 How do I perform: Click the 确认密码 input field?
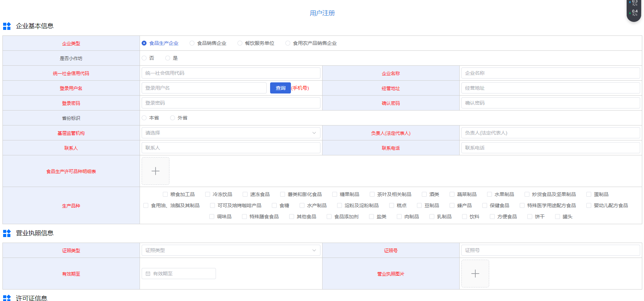click(551, 103)
